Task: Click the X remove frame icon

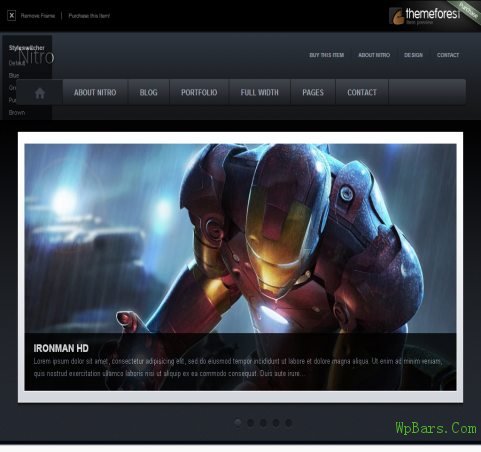Action: [x=11, y=15]
